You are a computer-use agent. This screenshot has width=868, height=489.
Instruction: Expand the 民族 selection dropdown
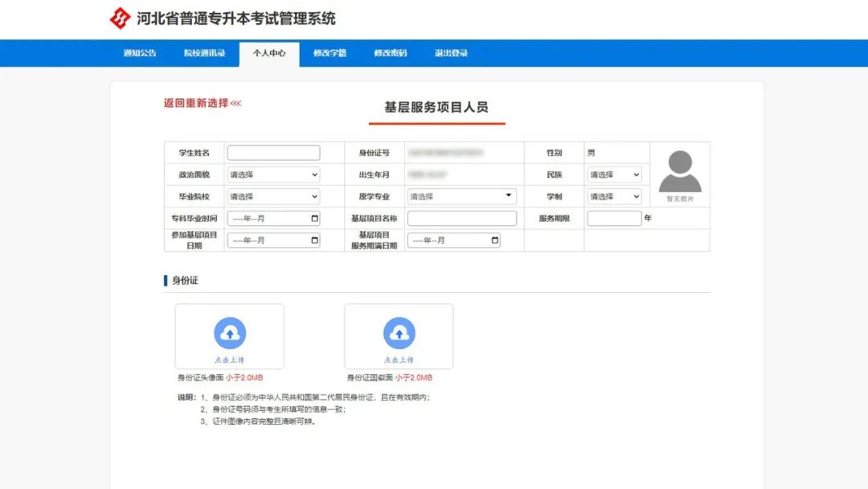[615, 175]
